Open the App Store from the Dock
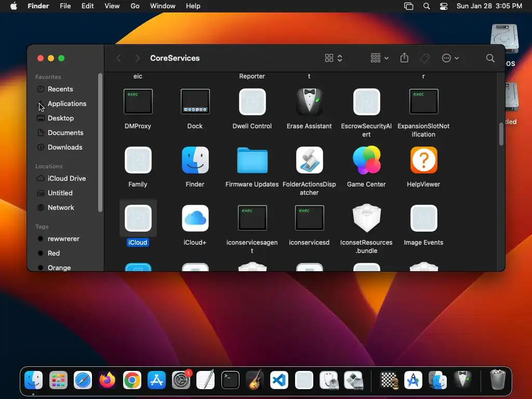 [x=156, y=380]
